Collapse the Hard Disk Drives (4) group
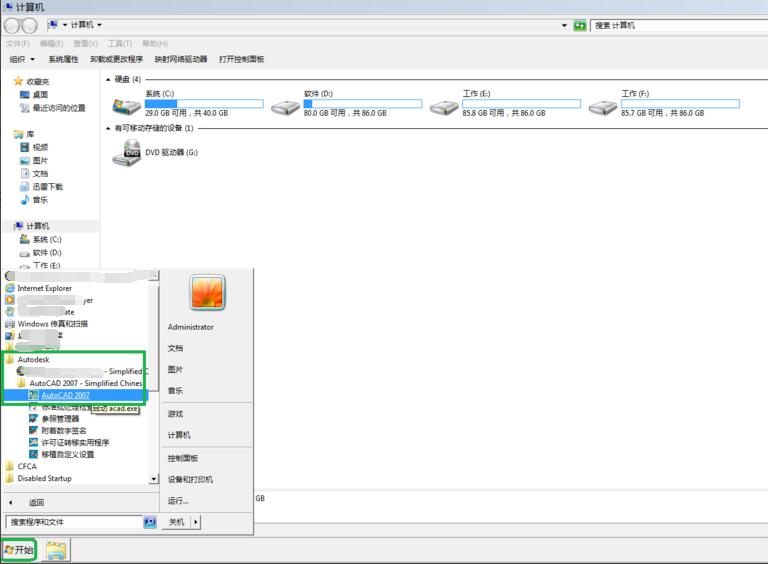 click(108, 79)
